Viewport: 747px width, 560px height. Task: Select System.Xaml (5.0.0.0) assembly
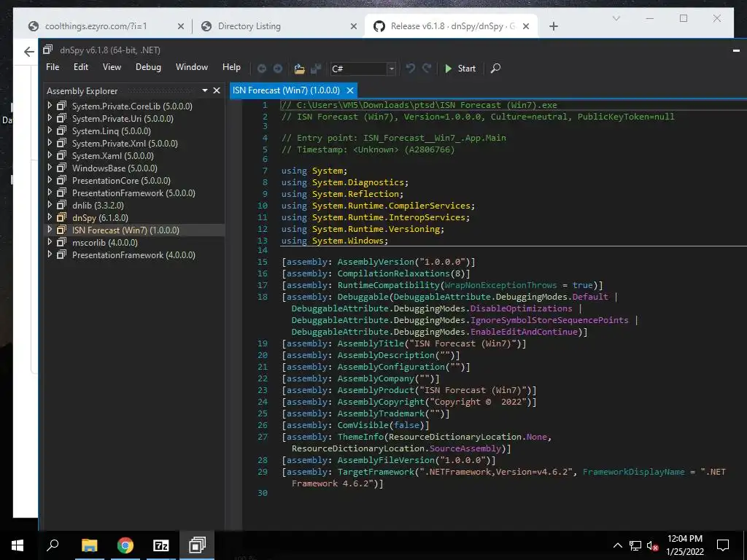113,156
